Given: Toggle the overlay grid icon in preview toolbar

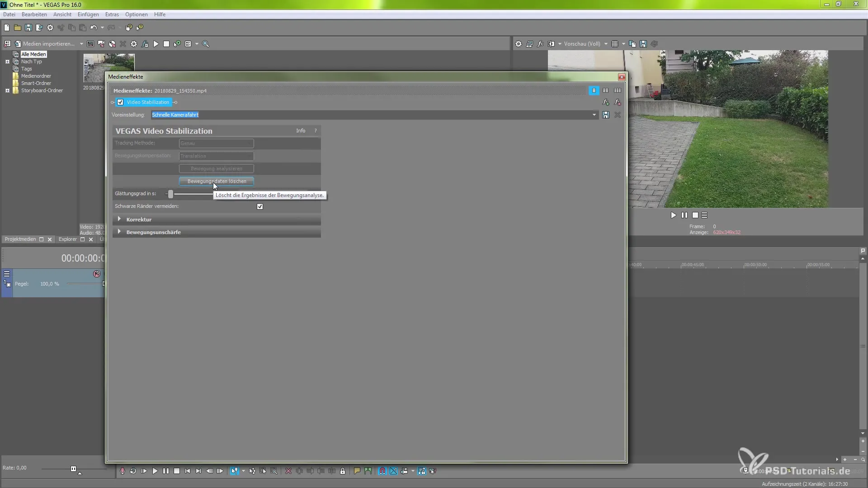Looking at the screenshot, I should pos(615,44).
